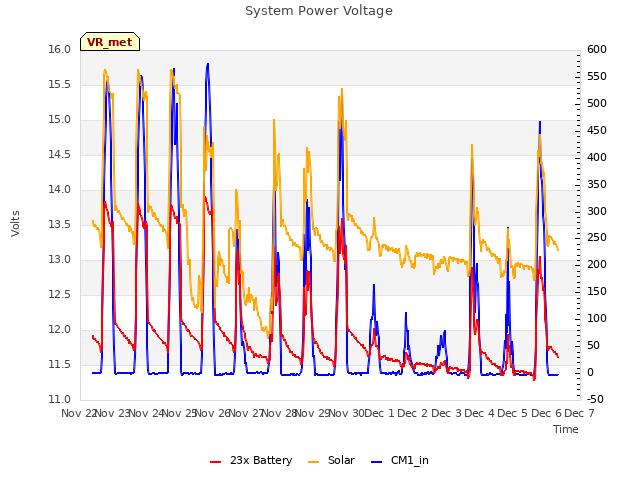Click the 11.5 left axis label
Viewport: 640px width, 480px height.
click(60, 364)
